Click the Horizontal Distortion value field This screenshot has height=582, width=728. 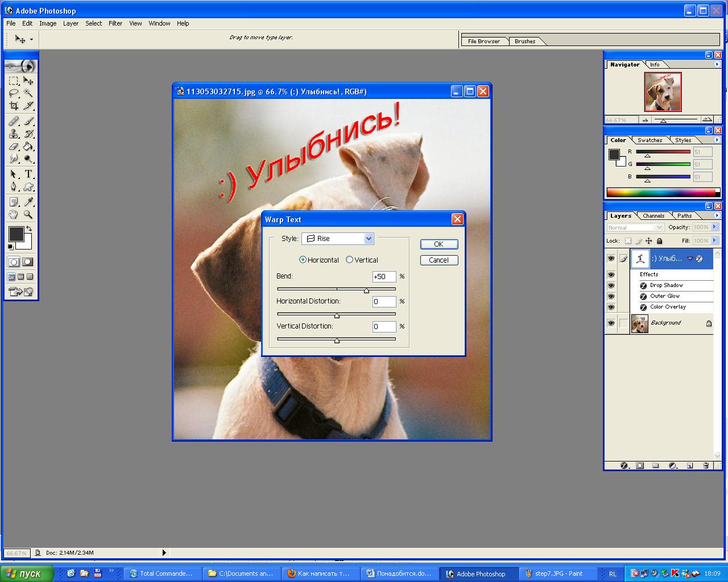[384, 302]
